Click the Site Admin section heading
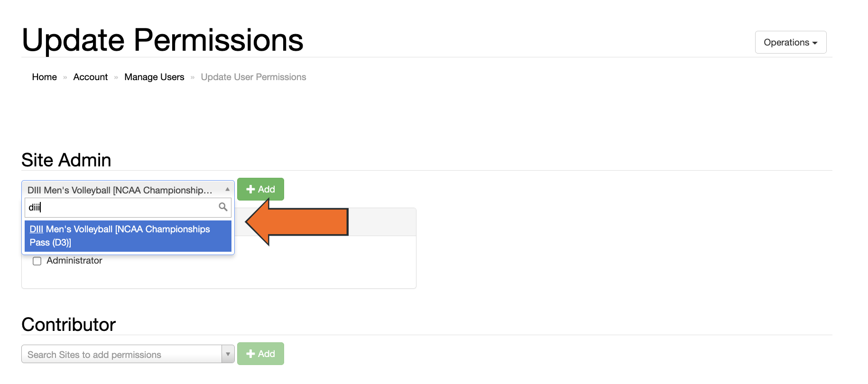The image size is (868, 384). click(x=65, y=160)
